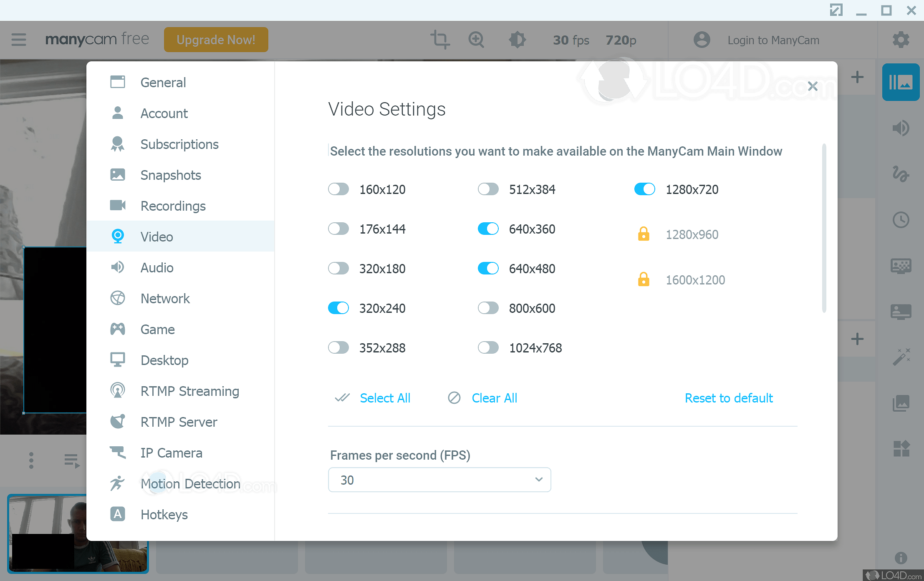
Task: Switch to the Audio settings tab
Action: click(x=157, y=268)
